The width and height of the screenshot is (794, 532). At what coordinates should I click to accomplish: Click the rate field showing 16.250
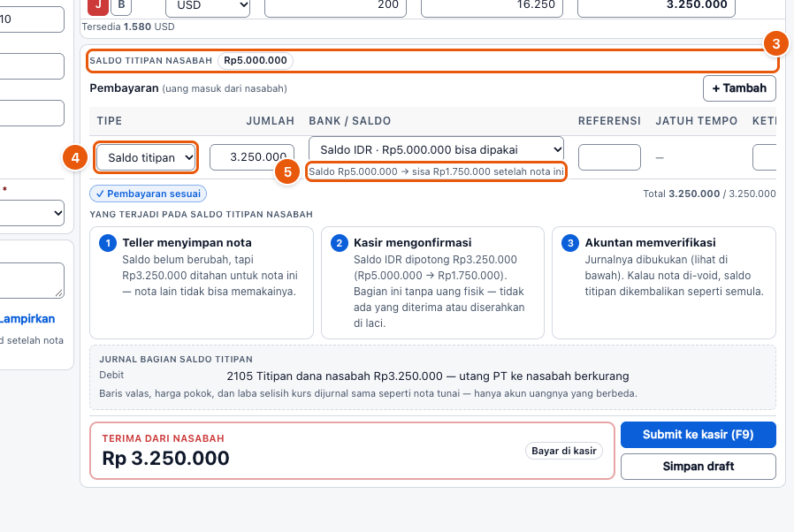pos(492,7)
